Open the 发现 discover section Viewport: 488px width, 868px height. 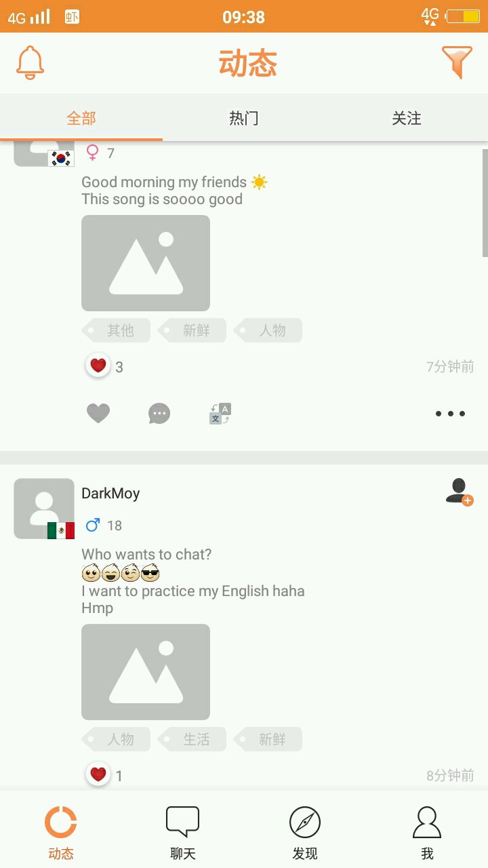click(x=305, y=833)
